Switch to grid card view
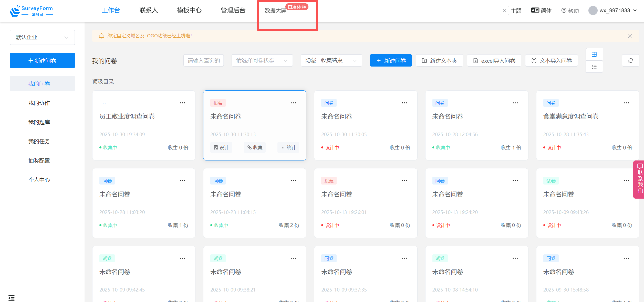 594,54
